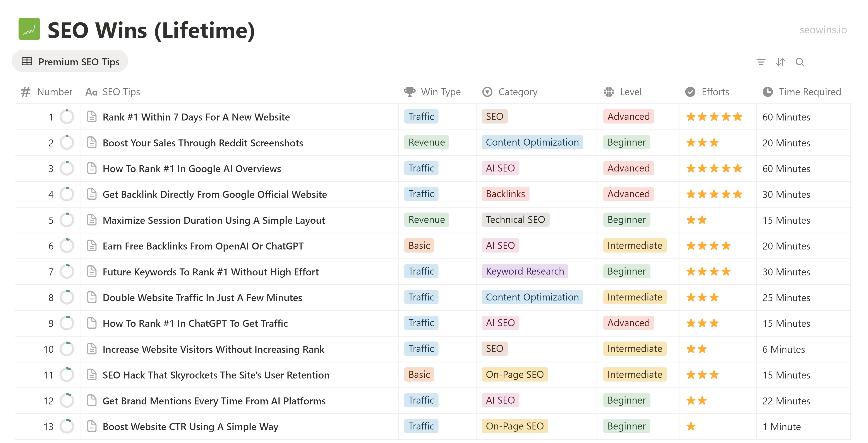Click progress ring for row 1
Image resolution: width=868 pixels, height=443 pixels.
point(67,117)
